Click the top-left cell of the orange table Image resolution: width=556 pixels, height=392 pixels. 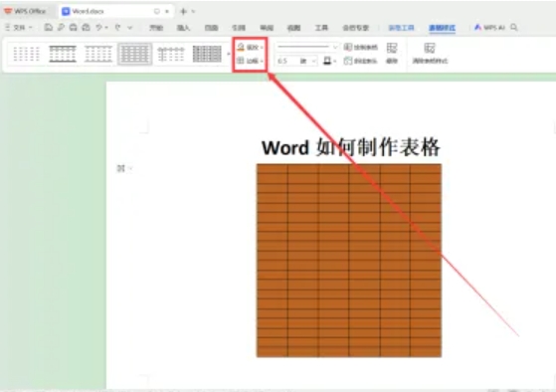[x=273, y=168]
